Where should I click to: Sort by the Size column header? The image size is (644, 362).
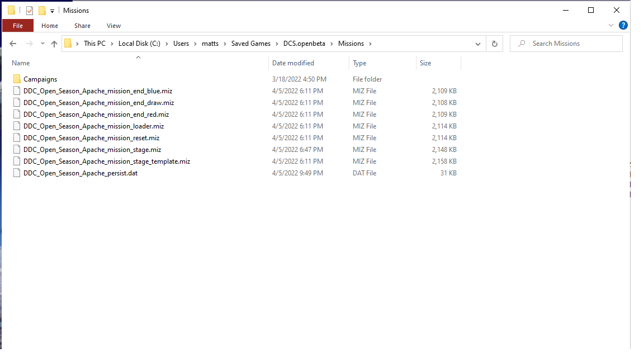point(425,63)
